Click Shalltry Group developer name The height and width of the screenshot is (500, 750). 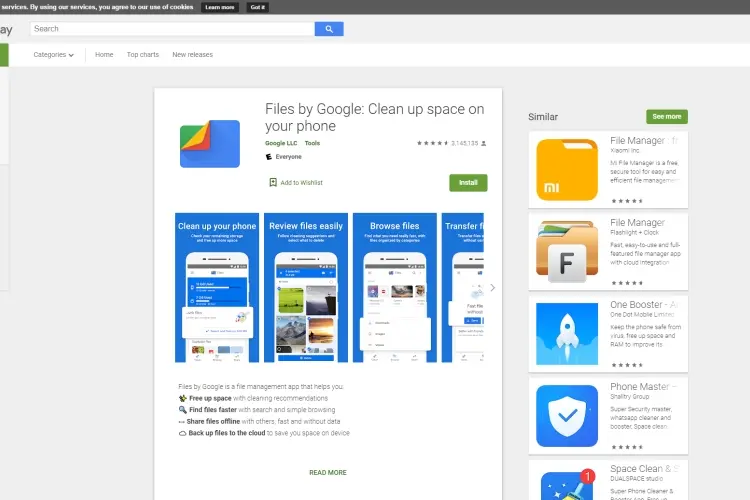coord(629,397)
